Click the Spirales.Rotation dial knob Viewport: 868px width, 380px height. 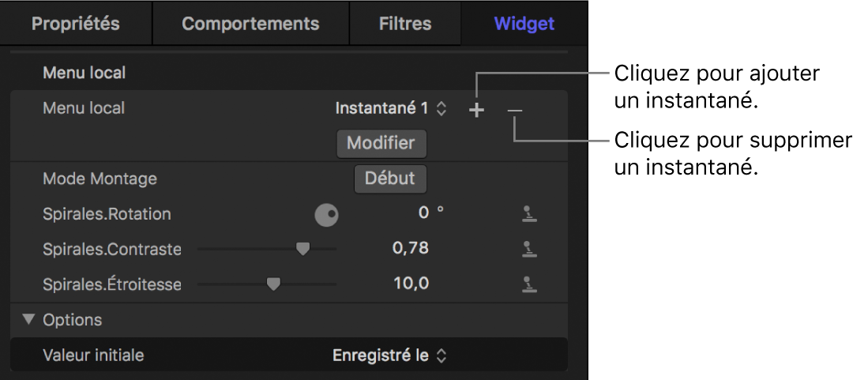point(326,214)
